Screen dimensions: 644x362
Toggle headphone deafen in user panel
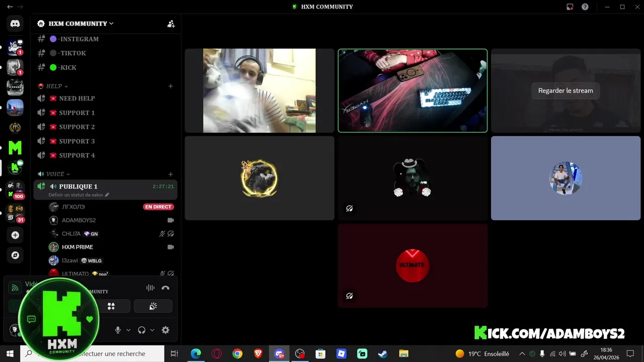(x=142, y=330)
